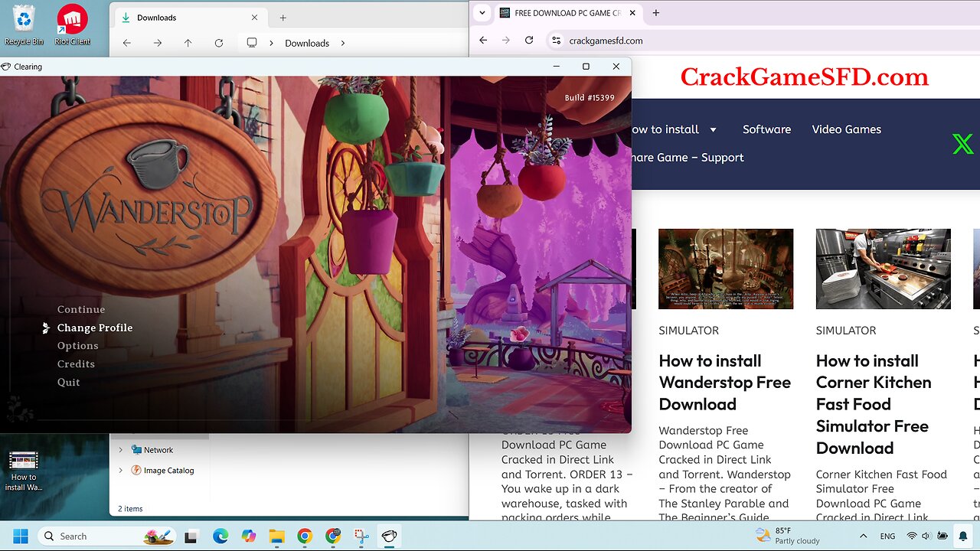Open the Software nav link
980x551 pixels.
tap(766, 129)
